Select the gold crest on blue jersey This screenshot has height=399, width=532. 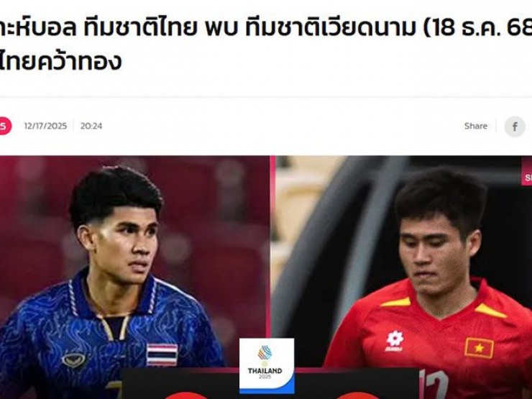tap(73, 360)
